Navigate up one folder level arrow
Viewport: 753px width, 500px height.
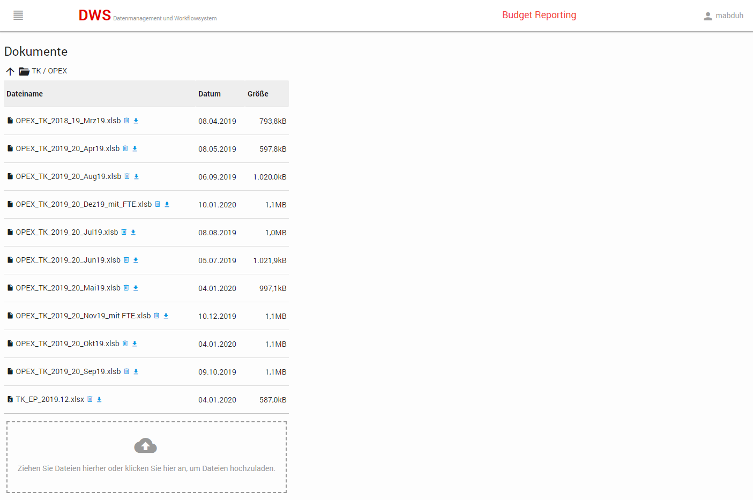pyautogui.click(x=10, y=72)
